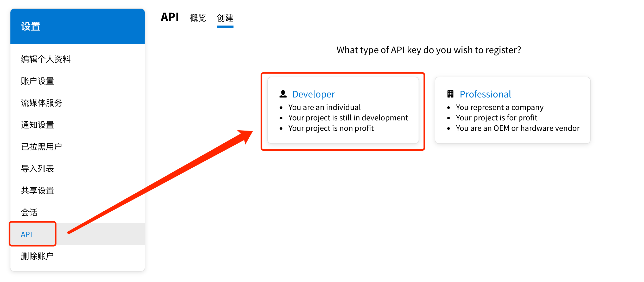Click the Developer card's individual bullet text

coord(324,107)
